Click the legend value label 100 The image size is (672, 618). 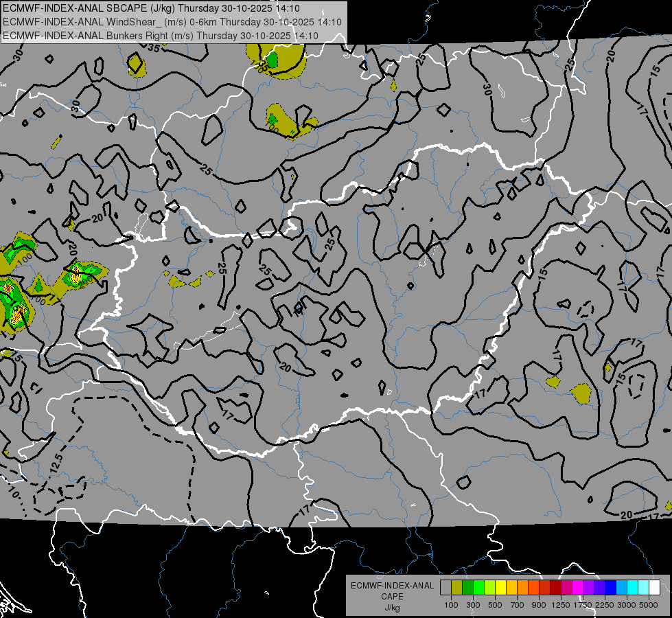(451, 605)
